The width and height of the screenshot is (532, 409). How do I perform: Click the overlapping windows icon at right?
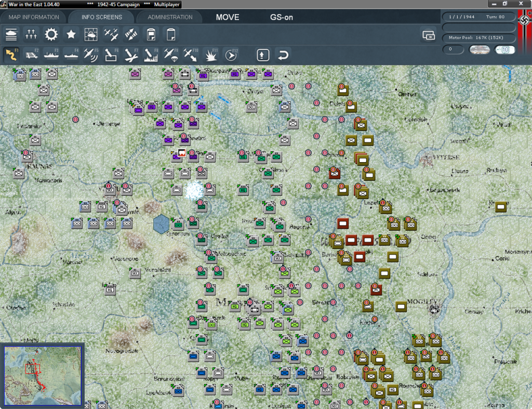(x=429, y=35)
